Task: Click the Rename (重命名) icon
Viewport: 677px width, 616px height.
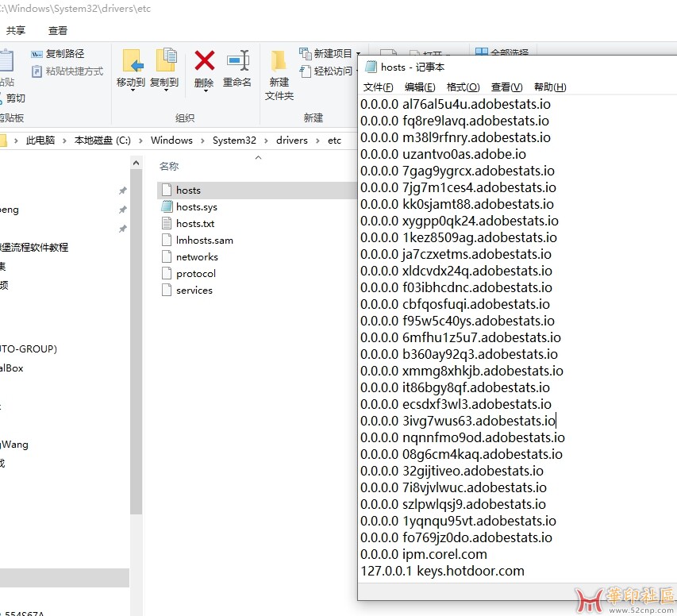Action: click(x=238, y=60)
